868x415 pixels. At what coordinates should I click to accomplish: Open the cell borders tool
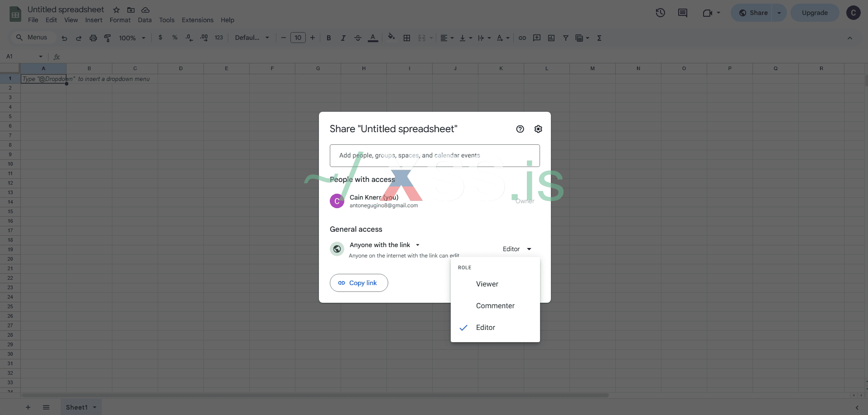tap(407, 38)
